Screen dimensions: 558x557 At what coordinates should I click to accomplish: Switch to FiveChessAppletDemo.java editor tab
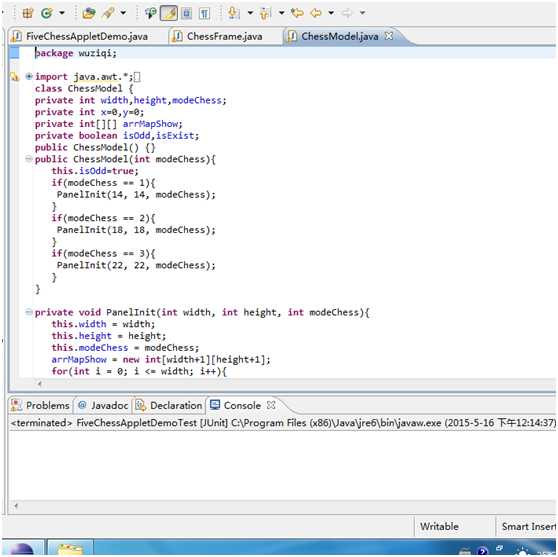point(86,36)
